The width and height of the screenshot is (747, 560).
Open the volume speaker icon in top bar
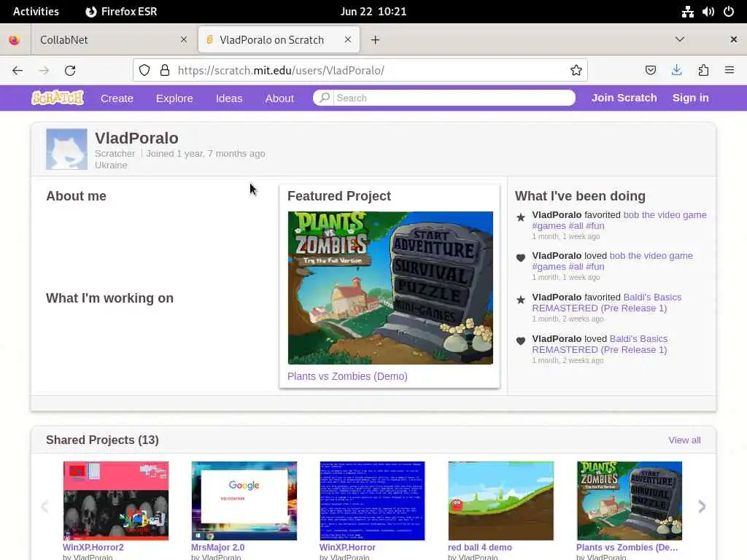[x=708, y=12]
